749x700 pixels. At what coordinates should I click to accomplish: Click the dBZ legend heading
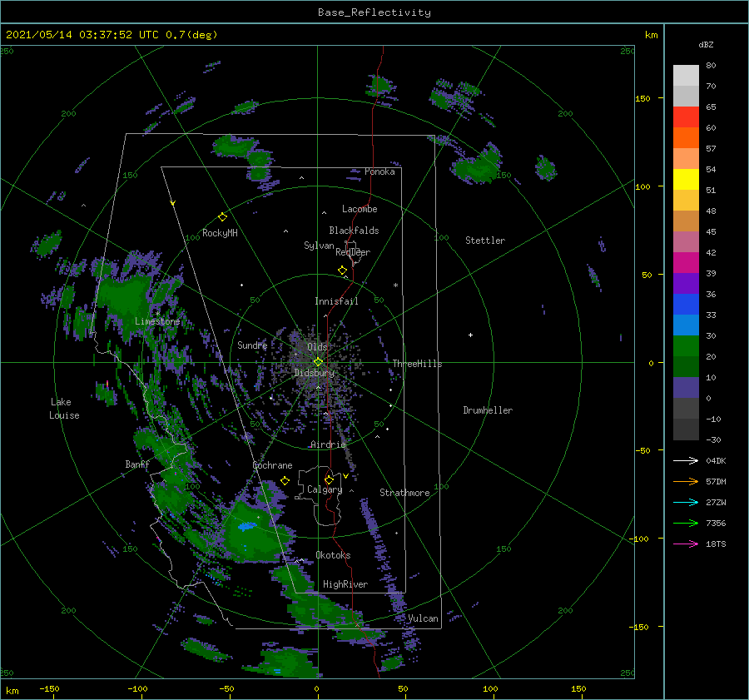click(706, 44)
